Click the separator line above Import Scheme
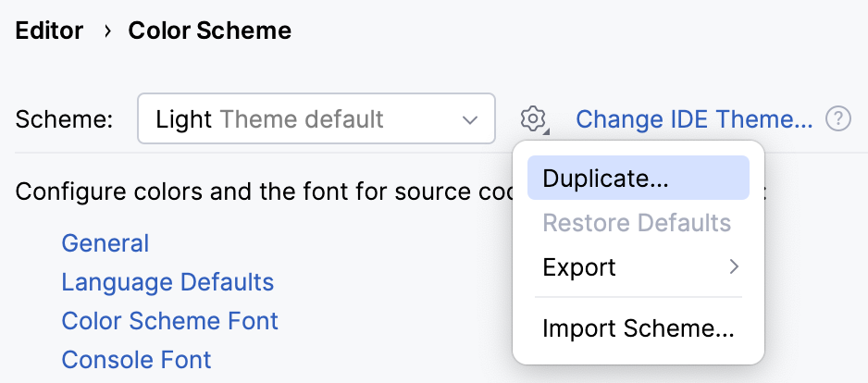This screenshot has width=868, height=383. (638, 298)
